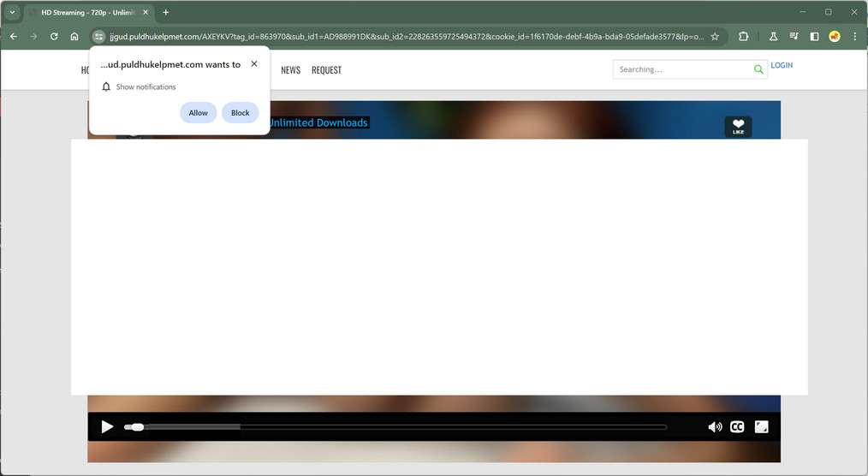Open the Chrome Labs flask icon
The width and height of the screenshot is (868, 476).
pyautogui.click(x=773, y=37)
